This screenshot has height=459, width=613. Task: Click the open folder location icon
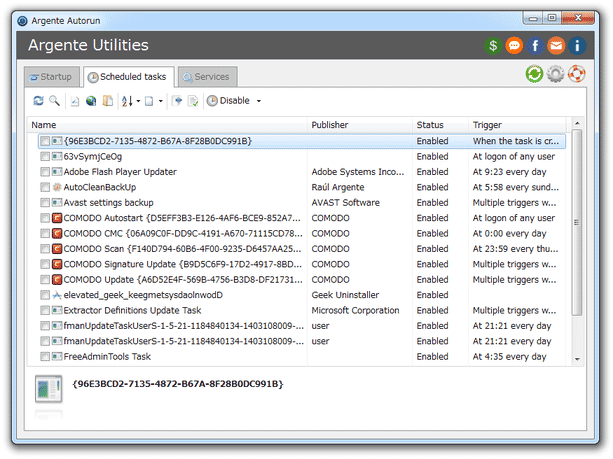(108, 101)
